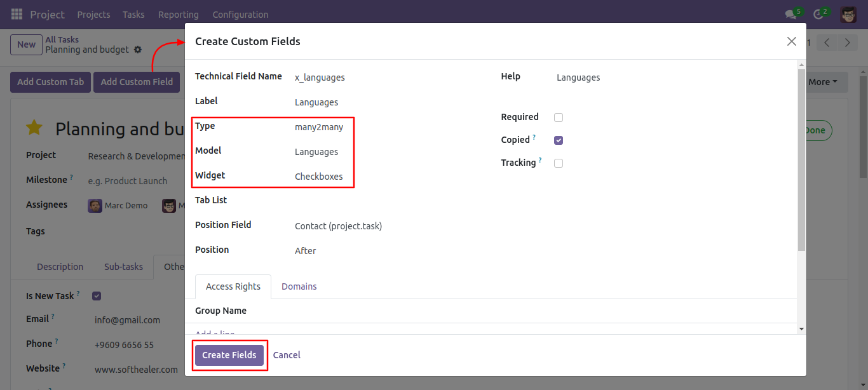Screen dimensions: 868x390
Task: Expand the More dropdown button
Action: tap(823, 82)
